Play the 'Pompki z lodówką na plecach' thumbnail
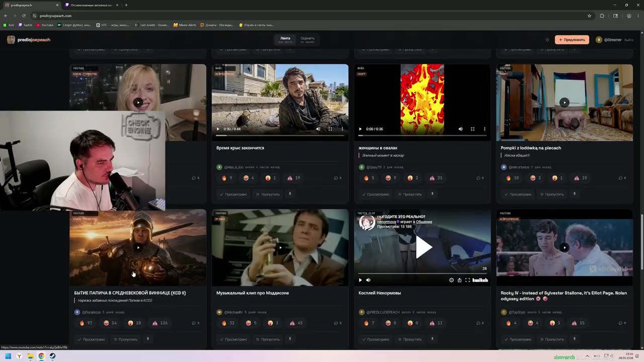Screen dimensions: 644x362 [565, 103]
